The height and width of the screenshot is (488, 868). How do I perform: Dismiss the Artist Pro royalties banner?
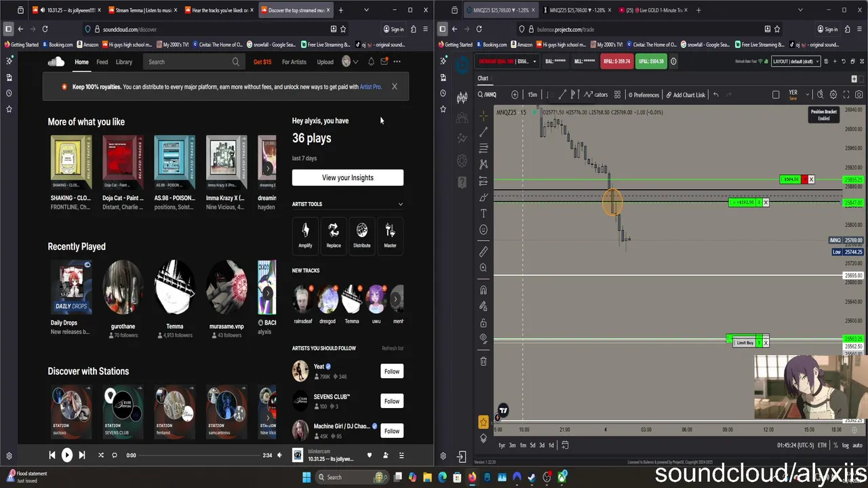(394, 87)
